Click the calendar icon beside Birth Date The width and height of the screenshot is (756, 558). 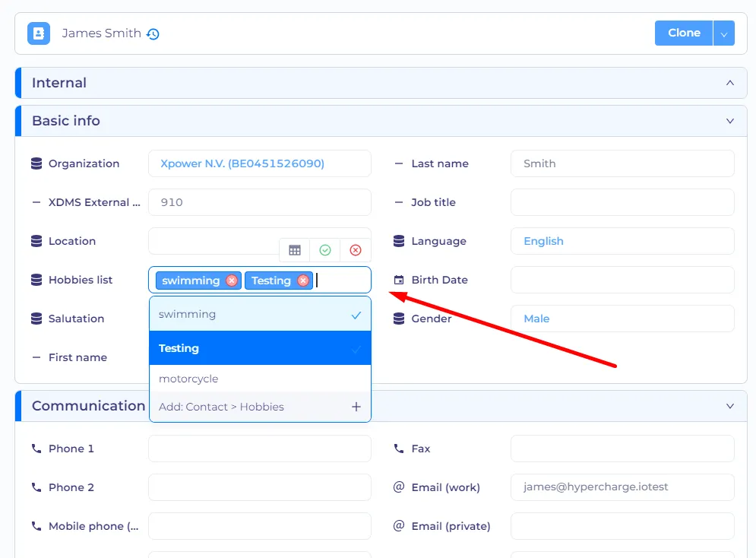(x=399, y=280)
